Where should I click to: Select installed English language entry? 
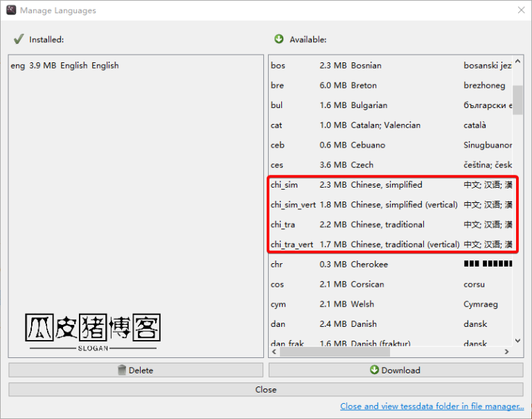click(65, 66)
